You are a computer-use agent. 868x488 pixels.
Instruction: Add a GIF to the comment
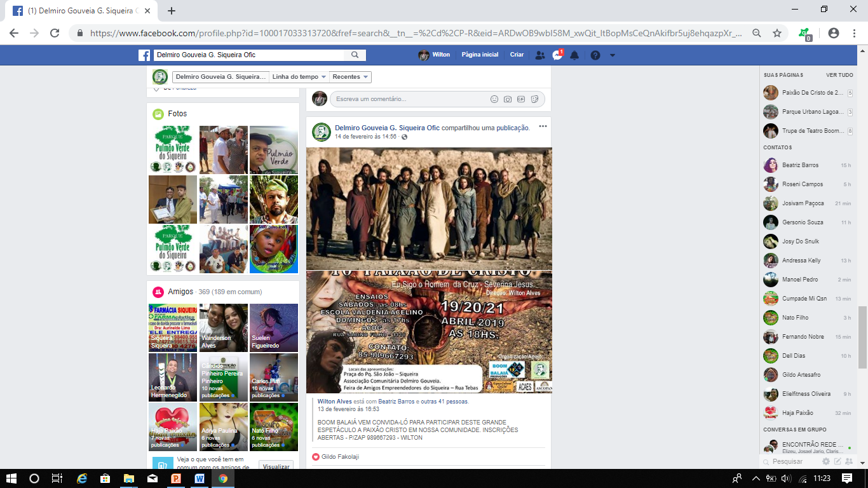pos(521,99)
